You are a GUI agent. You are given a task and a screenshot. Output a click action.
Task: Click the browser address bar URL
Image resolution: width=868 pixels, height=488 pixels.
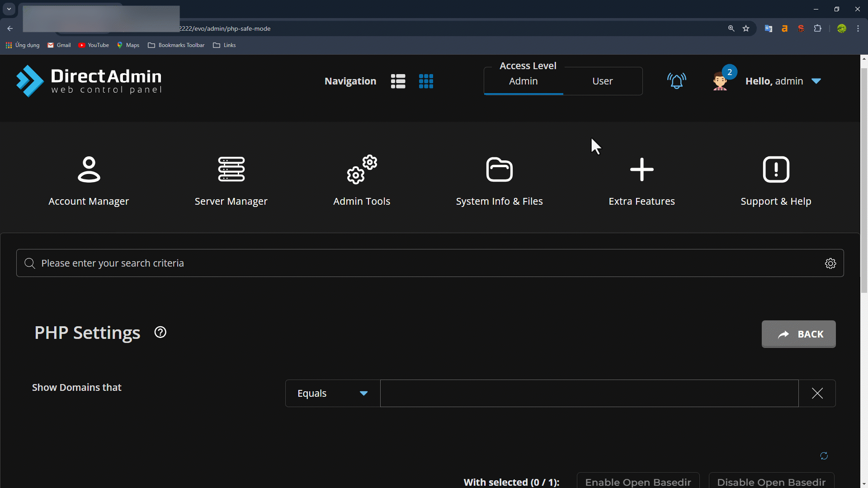(225, 28)
